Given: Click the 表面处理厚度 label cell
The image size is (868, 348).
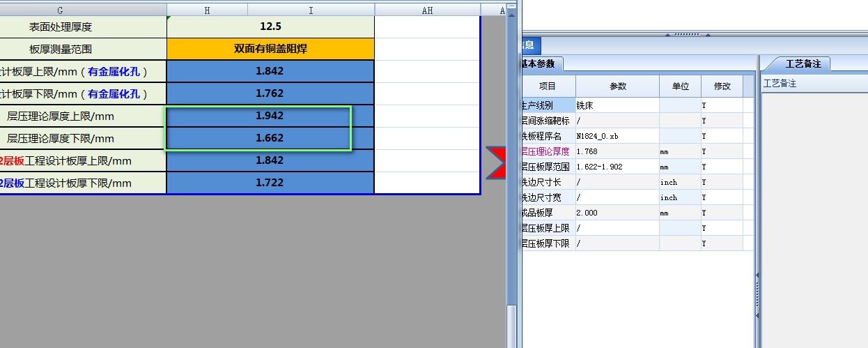Looking at the screenshot, I should (83, 27).
